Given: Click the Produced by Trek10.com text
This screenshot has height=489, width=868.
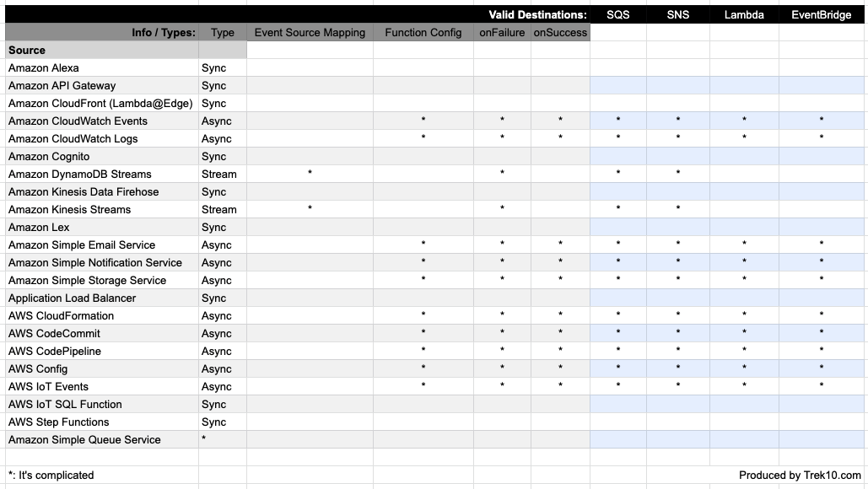Looking at the screenshot, I should tap(800, 476).
